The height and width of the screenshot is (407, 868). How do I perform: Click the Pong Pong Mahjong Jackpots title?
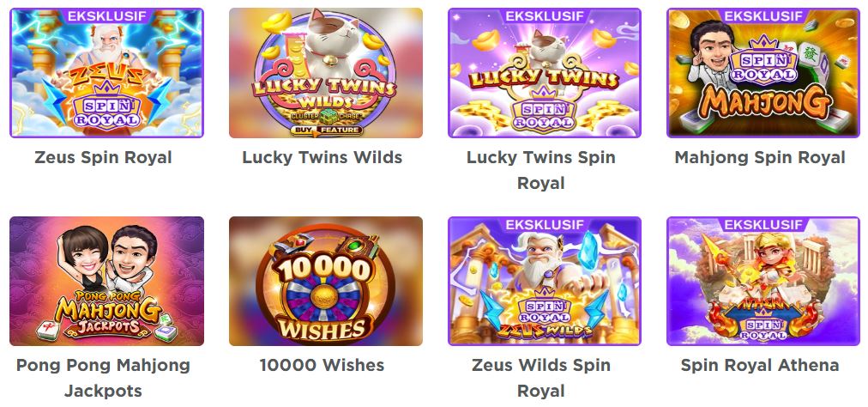click(x=104, y=378)
